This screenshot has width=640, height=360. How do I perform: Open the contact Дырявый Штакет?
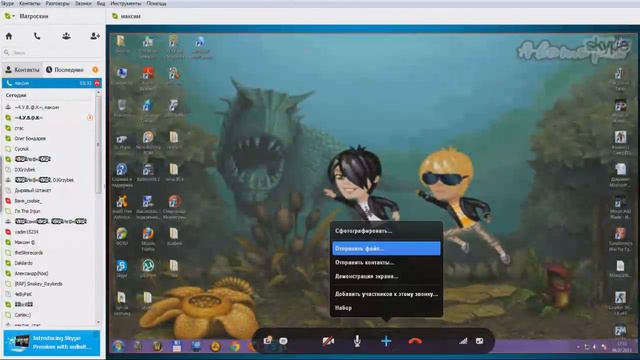coord(49,190)
